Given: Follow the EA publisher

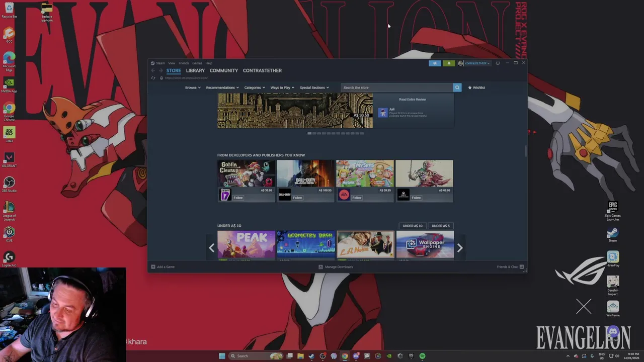Looking at the screenshot, I should (357, 198).
